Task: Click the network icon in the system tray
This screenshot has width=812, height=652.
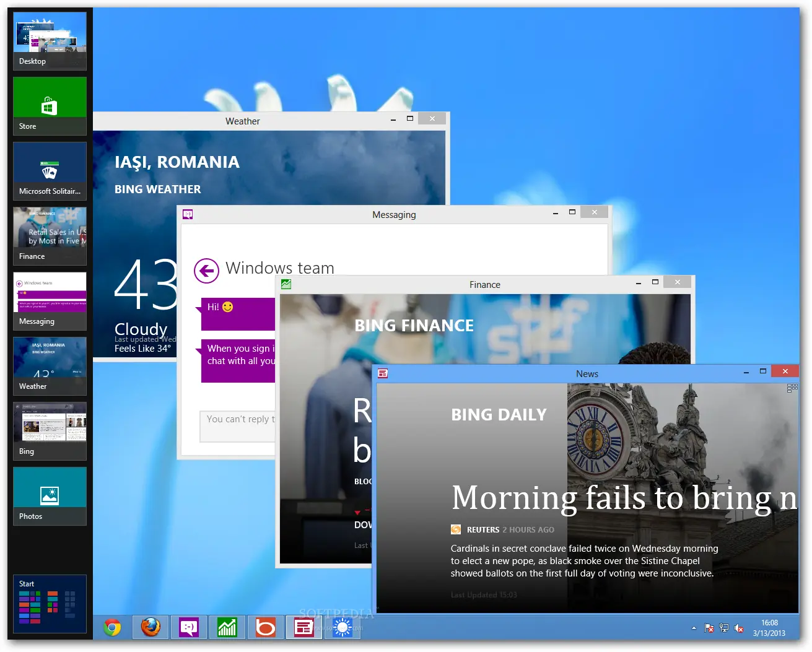Action: [724, 628]
